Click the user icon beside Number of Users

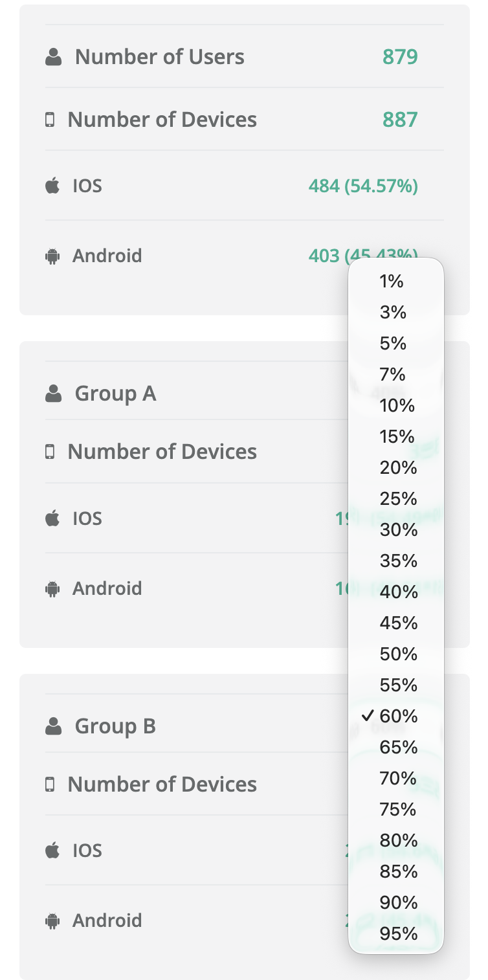pos(53,57)
